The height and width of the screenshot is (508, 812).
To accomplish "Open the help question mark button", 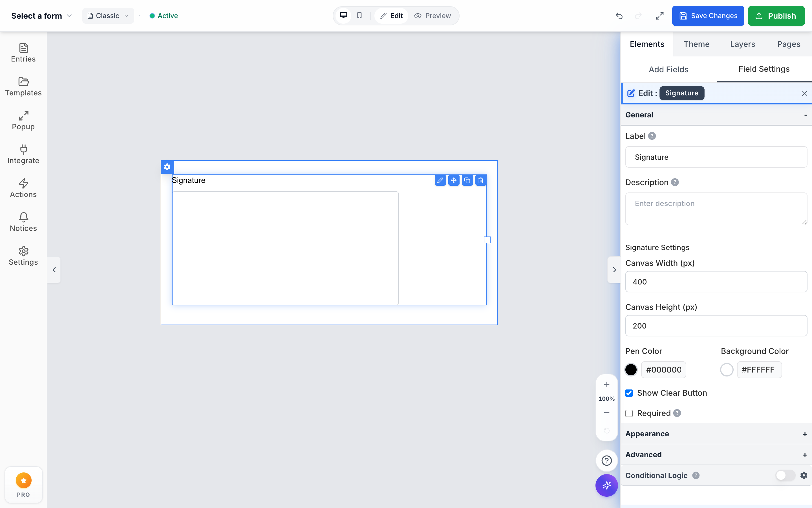I will pos(607,460).
